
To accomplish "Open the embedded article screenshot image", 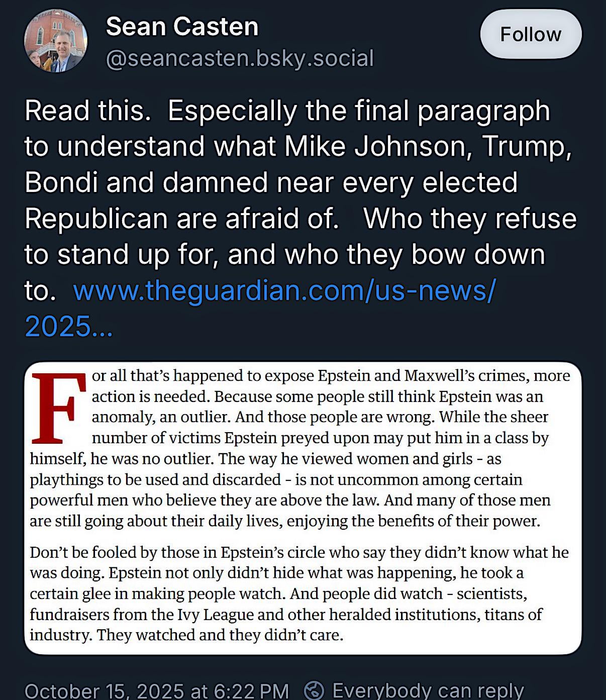I will pos(303,508).
